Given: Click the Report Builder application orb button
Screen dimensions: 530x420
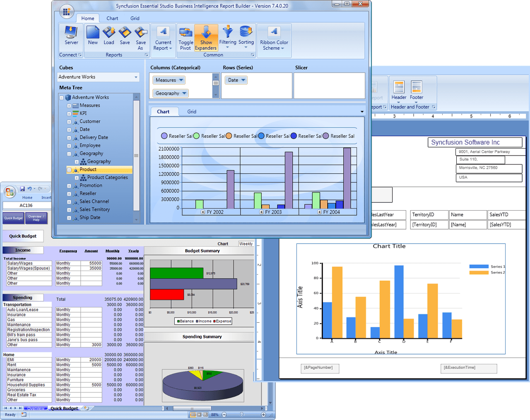Looking at the screenshot, I should point(67,12).
